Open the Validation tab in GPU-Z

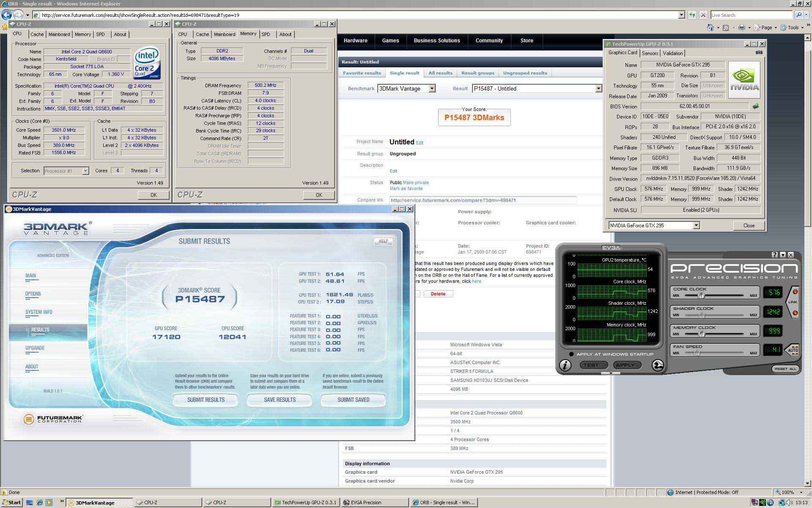click(x=672, y=53)
